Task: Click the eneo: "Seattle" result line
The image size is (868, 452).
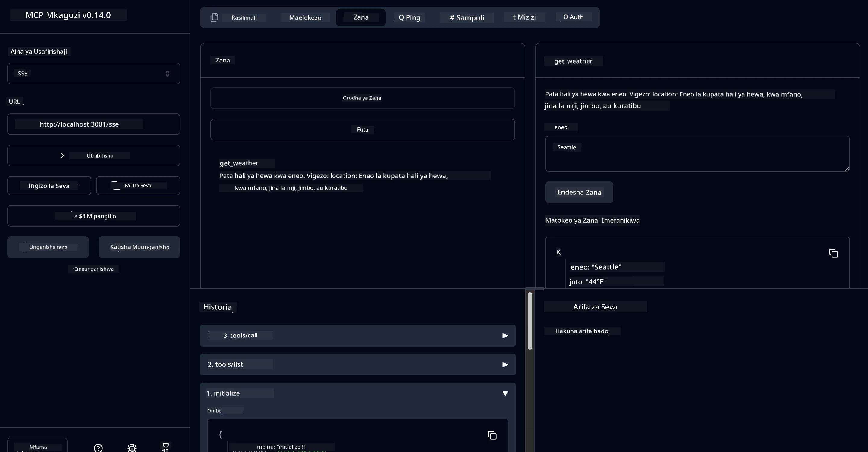Action: (596, 267)
